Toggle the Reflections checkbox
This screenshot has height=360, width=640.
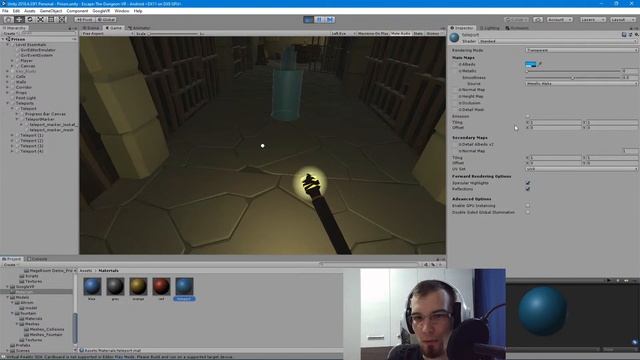[x=528, y=189]
